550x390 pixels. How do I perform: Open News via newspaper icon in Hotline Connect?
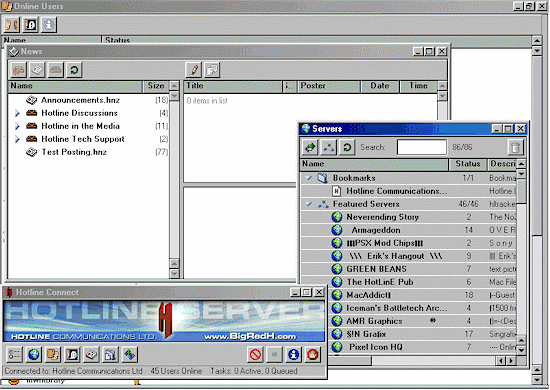(x=91, y=355)
